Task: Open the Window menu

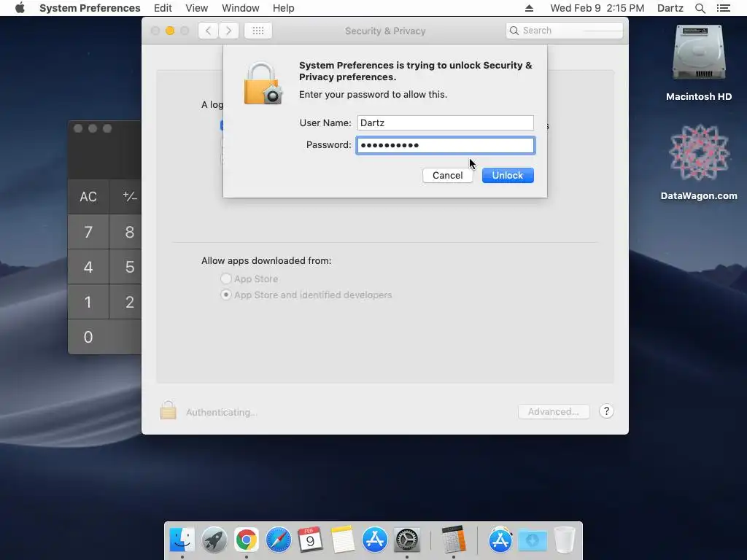Action: coord(241,8)
